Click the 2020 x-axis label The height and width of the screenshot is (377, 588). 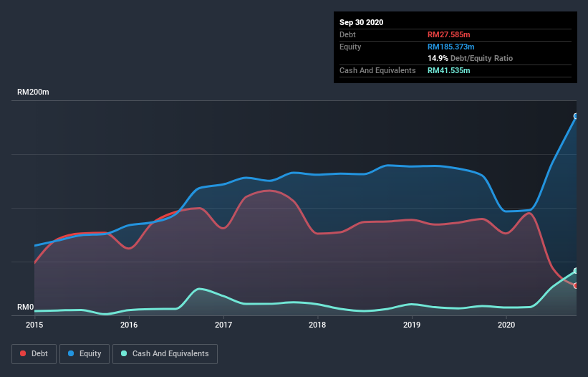point(506,325)
